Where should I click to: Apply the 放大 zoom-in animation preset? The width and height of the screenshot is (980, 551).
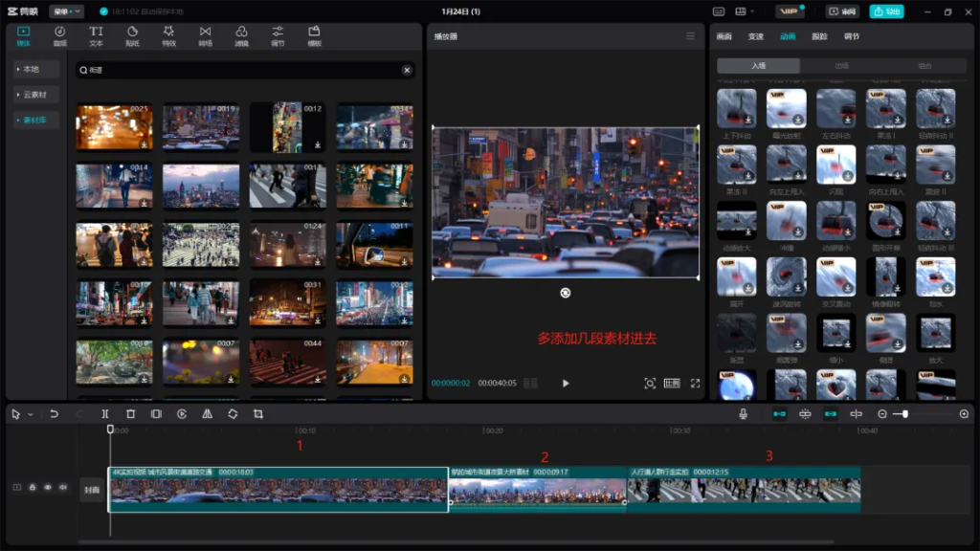(x=935, y=333)
